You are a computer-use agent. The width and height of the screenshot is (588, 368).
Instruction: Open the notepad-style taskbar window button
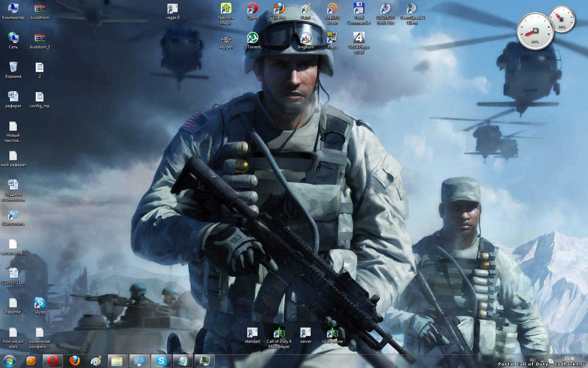(183, 361)
